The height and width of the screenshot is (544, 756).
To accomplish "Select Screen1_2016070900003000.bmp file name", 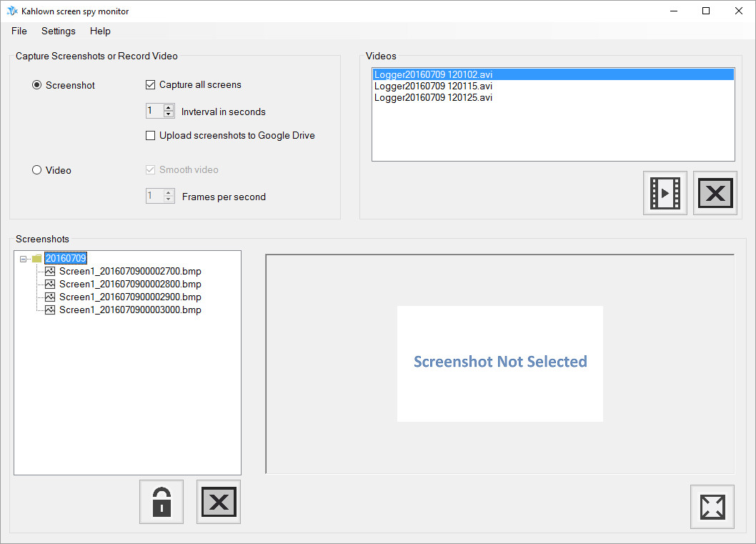I will [130, 310].
